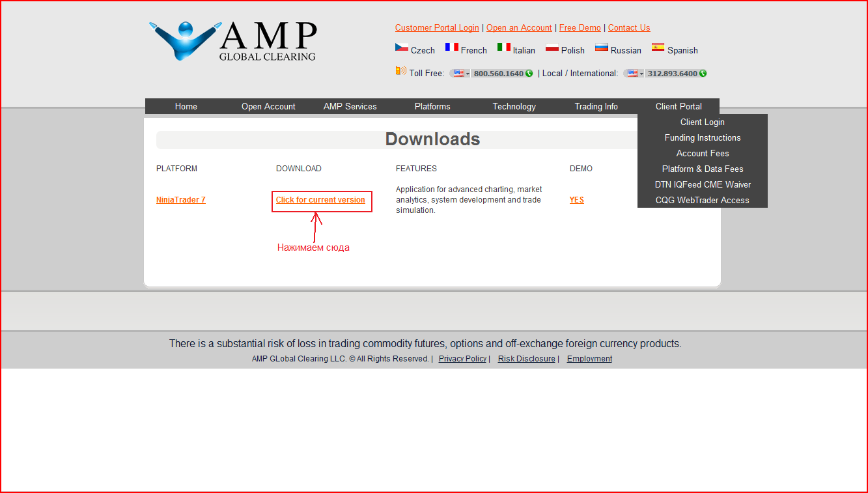
Task: Select AMP Services in the navigation bar
Action: click(x=350, y=106)
